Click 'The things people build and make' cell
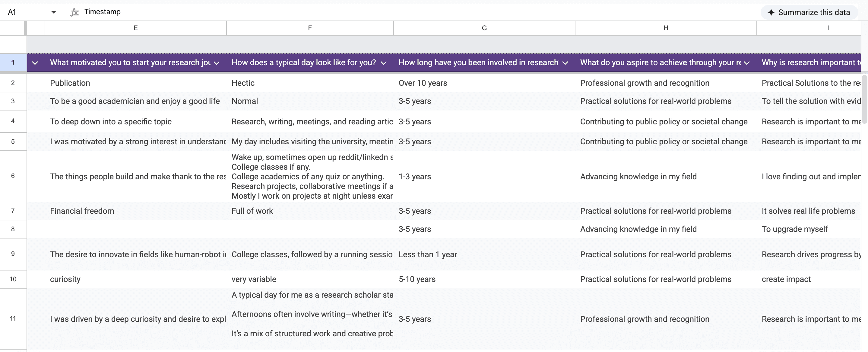 click(135, 176)
